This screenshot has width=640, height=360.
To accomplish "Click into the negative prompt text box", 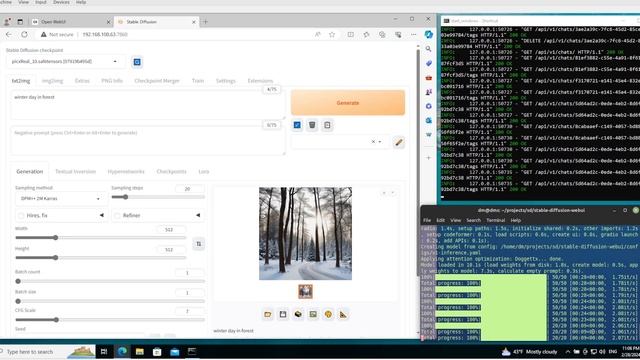I will click(x=147, y=141).
